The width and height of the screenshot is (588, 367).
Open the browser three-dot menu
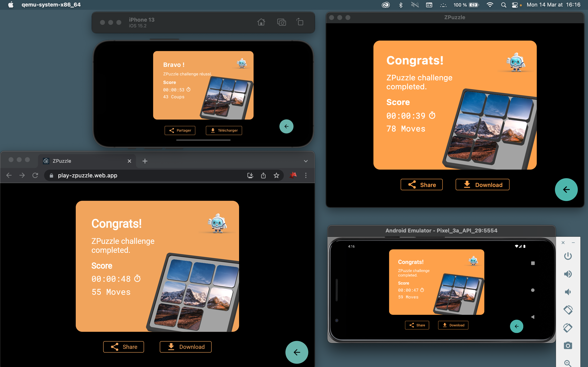pos(306,175)
